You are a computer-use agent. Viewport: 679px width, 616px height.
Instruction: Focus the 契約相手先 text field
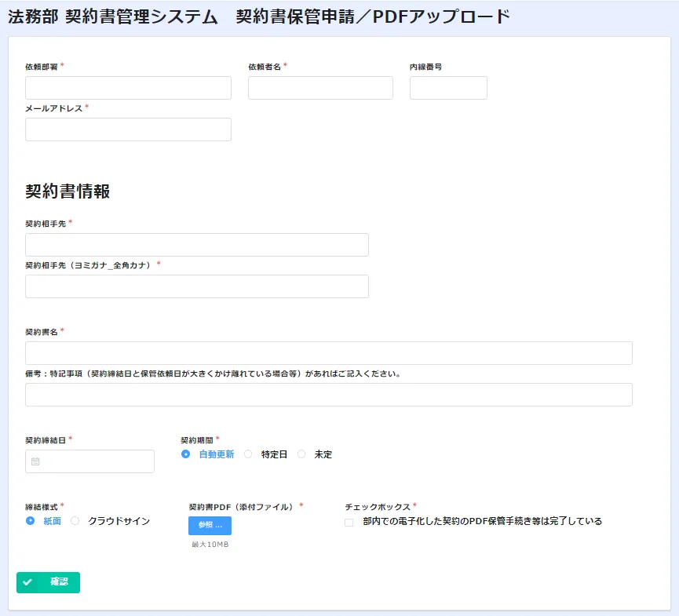click(196, 245)
